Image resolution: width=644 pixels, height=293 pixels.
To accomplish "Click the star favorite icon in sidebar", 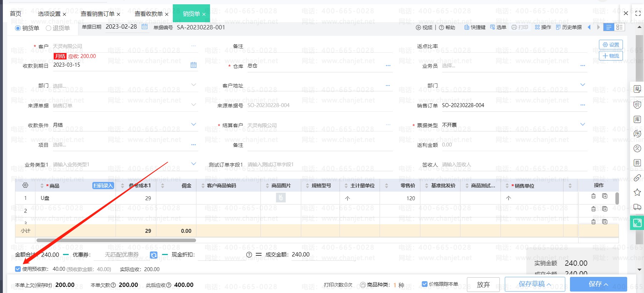I will click(637, 192).
